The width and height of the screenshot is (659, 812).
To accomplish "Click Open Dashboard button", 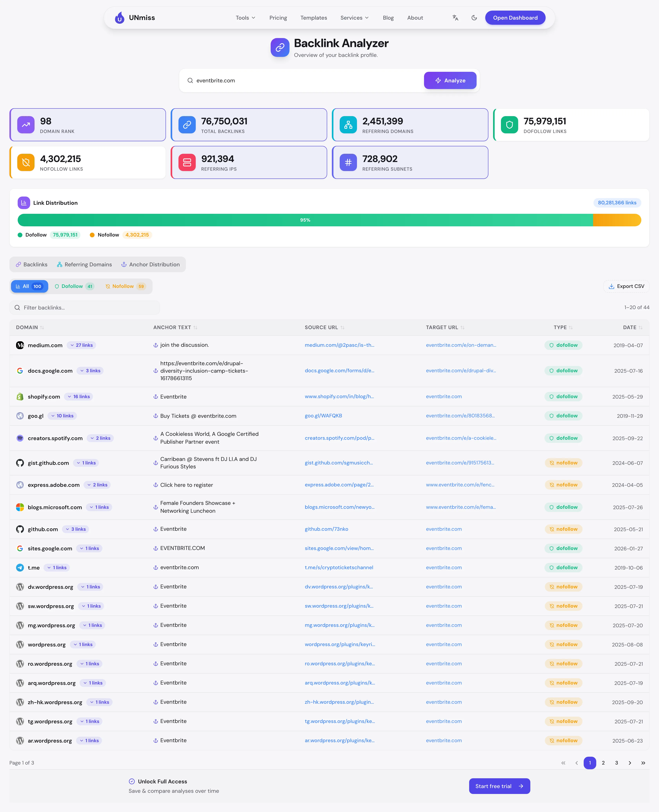I will 515,18.
